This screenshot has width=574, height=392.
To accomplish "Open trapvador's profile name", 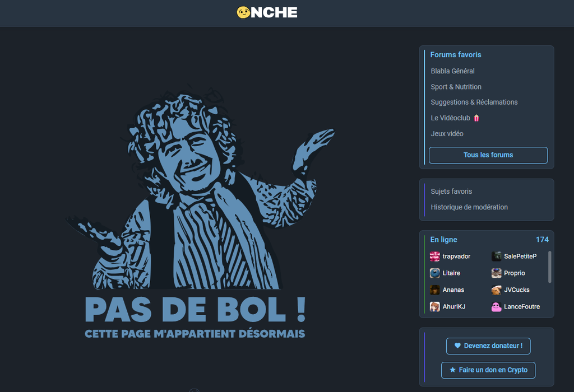I will pyautogui.click(x=456, y=256).
